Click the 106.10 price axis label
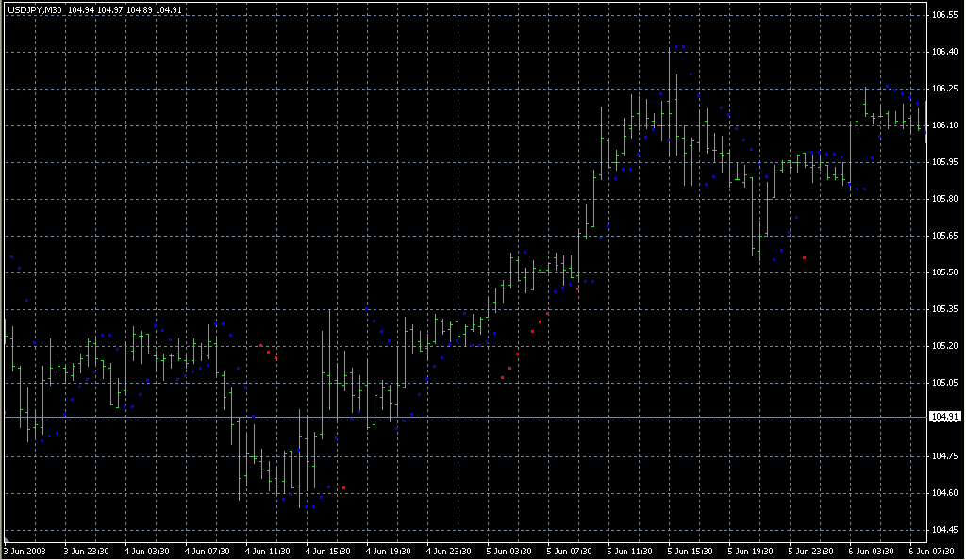Image resolution: width=966 pixels, height=560 pixels. click(x=944, y=125)
